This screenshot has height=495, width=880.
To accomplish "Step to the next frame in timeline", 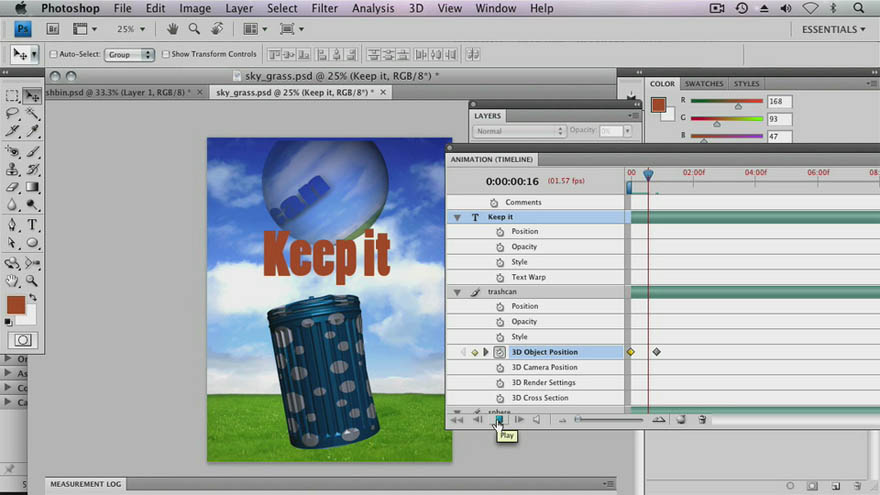I will (x=519, y=420).
